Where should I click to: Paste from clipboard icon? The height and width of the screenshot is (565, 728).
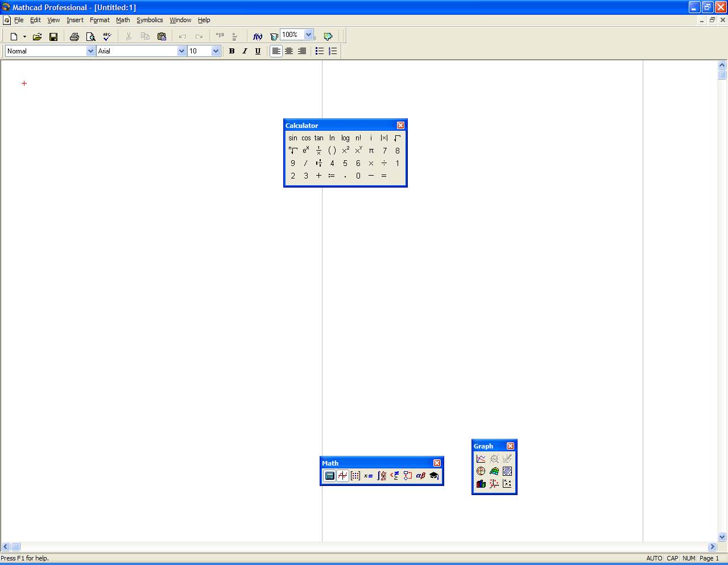point(162,36)
